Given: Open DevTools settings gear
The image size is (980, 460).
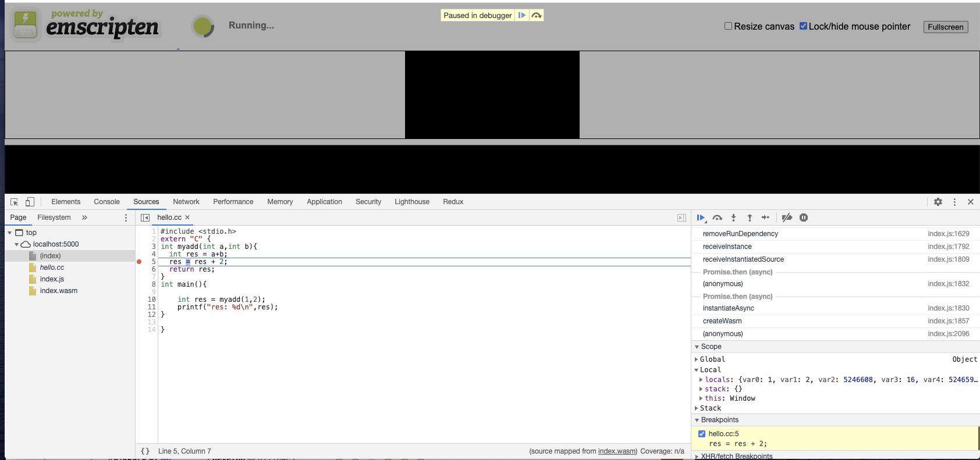Looking at the screenshot, I should [x=938, y=202].
